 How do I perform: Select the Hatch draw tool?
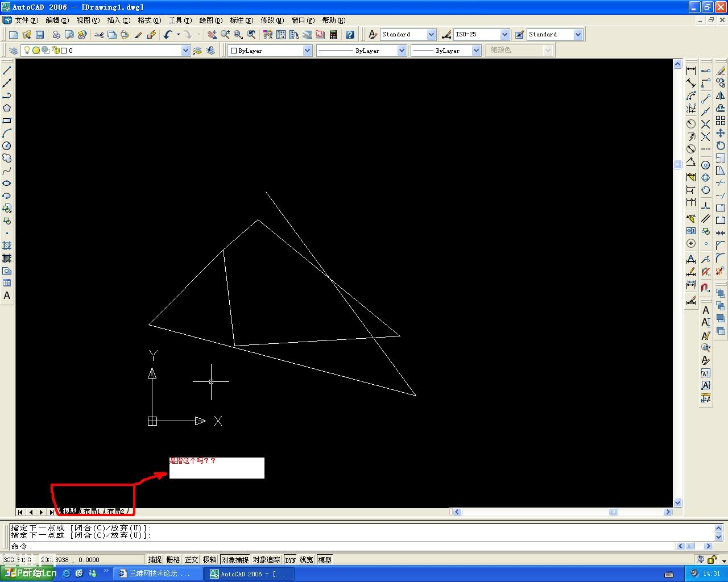pyautogui.click(x=7, y=246)
